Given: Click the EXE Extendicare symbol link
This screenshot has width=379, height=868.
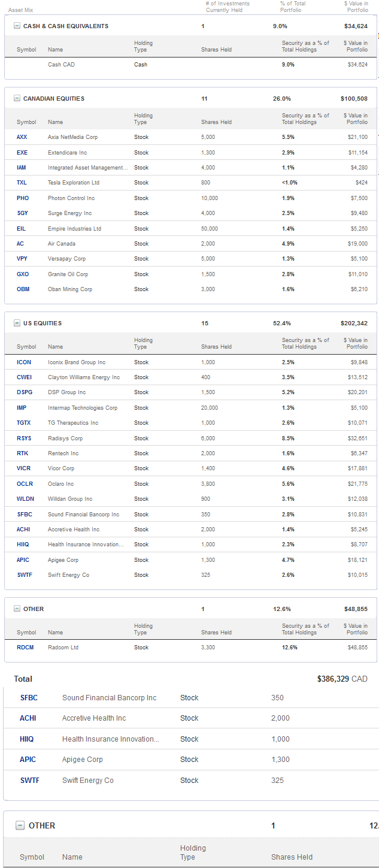Looking at the screenshot, I should coord(22,153).
